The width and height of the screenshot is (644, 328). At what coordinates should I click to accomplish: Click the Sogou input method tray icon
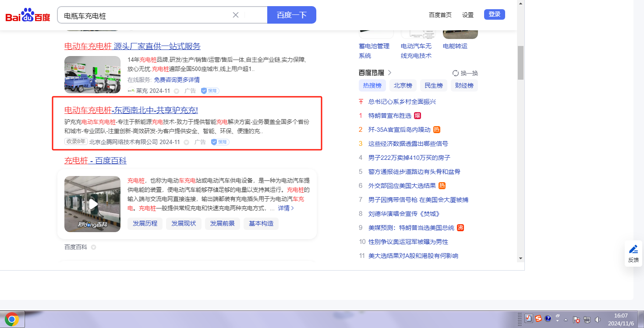(x=538, y=319)
